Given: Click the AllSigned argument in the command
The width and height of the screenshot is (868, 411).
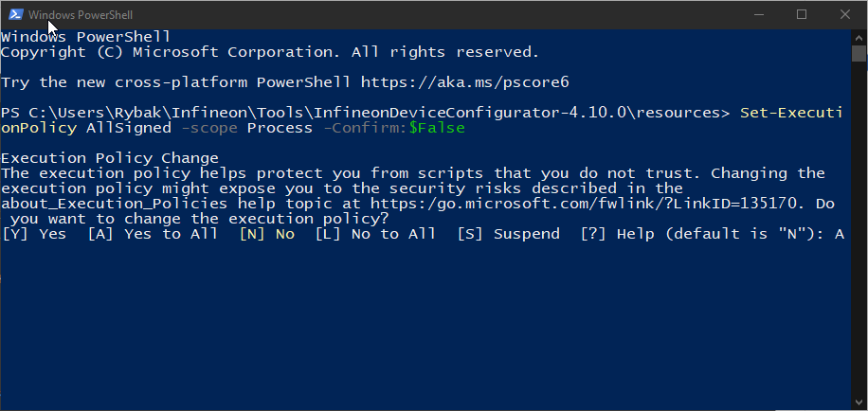Looking at the screenshot, I should click(129, 129).
